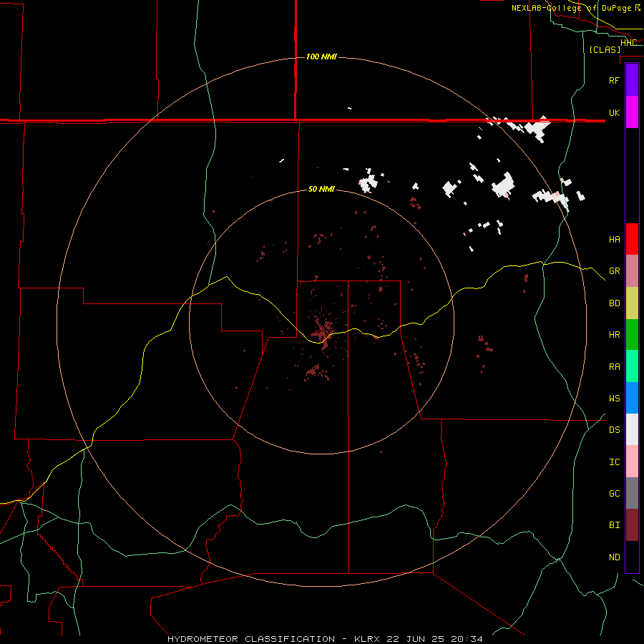
Task: Click the HA red legend swatch
Action: (x=632, y=239)
